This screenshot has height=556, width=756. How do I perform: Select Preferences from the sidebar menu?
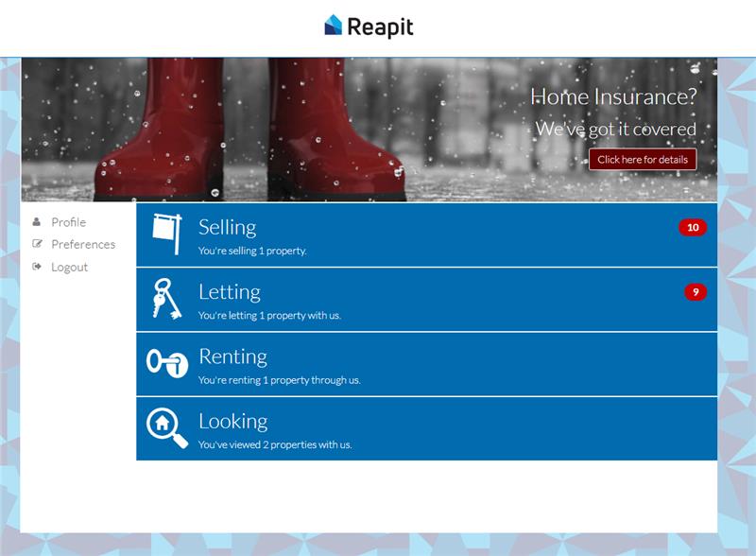click(84, 244)
